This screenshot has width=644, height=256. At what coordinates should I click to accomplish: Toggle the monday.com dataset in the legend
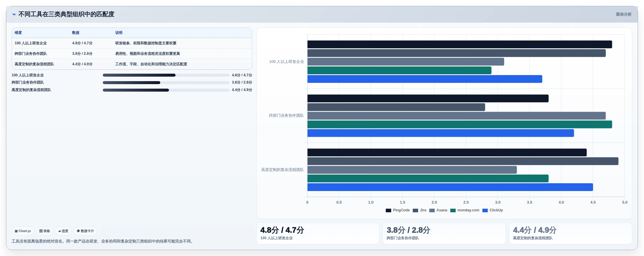click(x=465, y=210)
